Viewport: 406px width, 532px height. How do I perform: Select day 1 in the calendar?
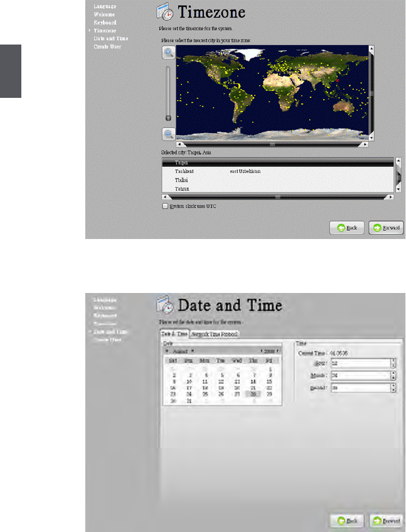270,369
